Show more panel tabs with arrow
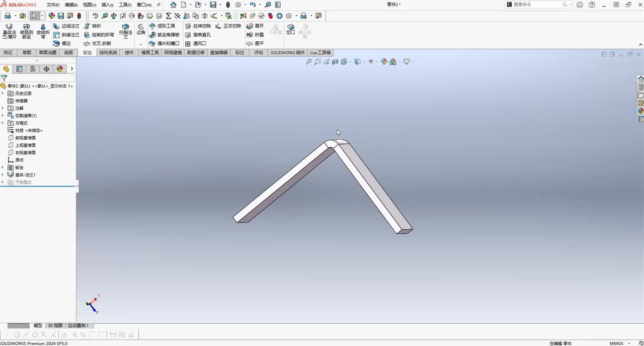The image size is (644, 346). pos(71,69)
